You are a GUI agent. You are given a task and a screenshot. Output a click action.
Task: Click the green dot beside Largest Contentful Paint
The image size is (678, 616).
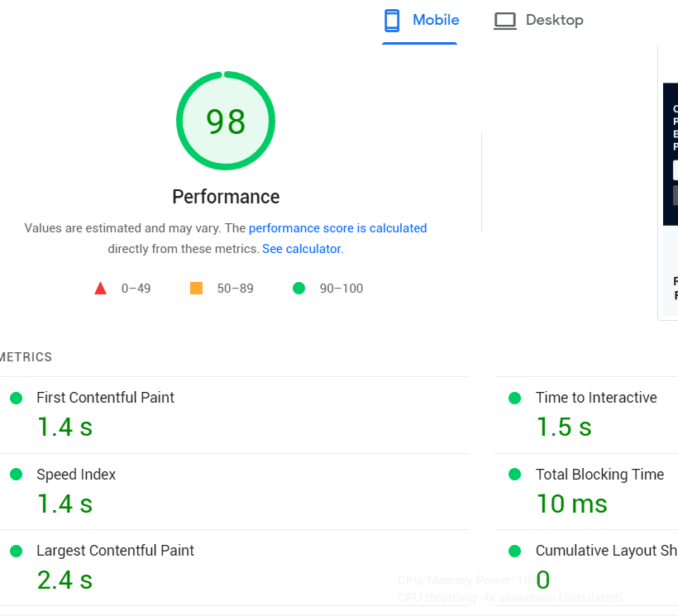[x=14, y=551]
